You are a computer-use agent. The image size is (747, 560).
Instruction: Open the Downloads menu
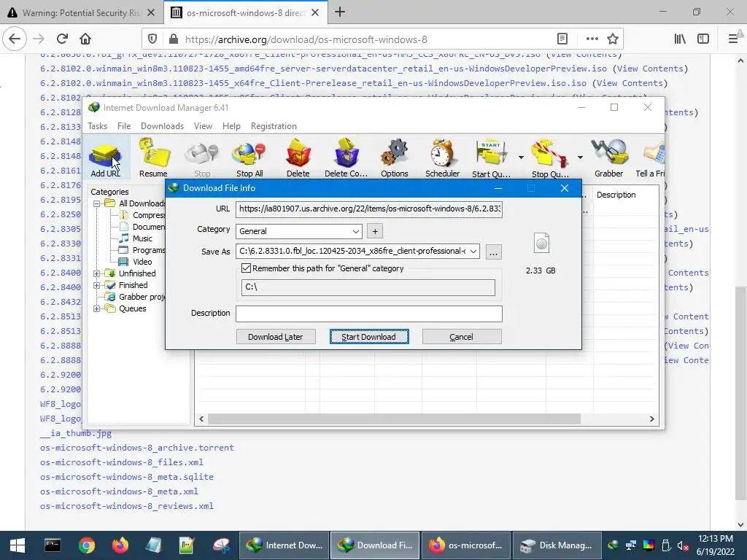coord(162,126)
